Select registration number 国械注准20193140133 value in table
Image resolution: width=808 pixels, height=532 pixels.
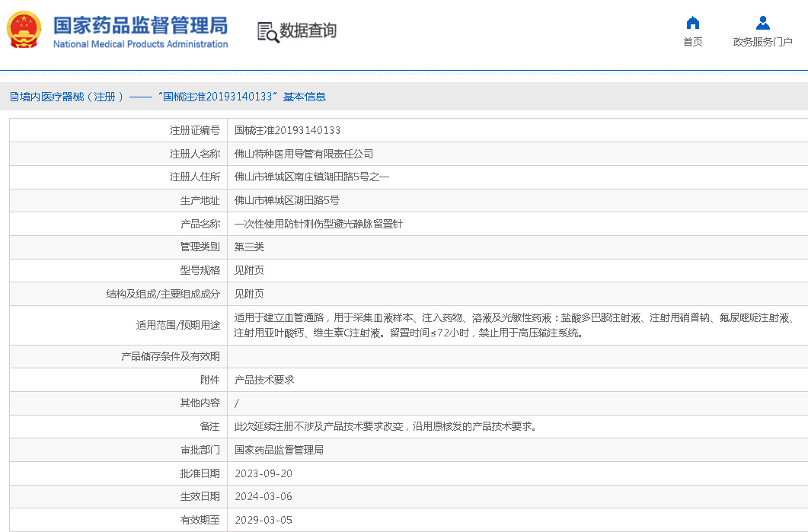(x=287, y=130)
